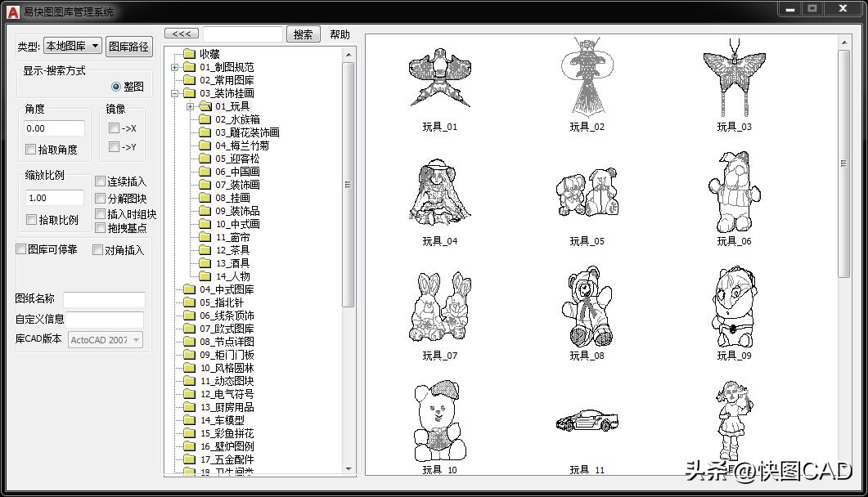The width and height of the screenshot is (868, 497).
Task: Click the 02_水族箱 folder icon
Action: pos(205,119)
